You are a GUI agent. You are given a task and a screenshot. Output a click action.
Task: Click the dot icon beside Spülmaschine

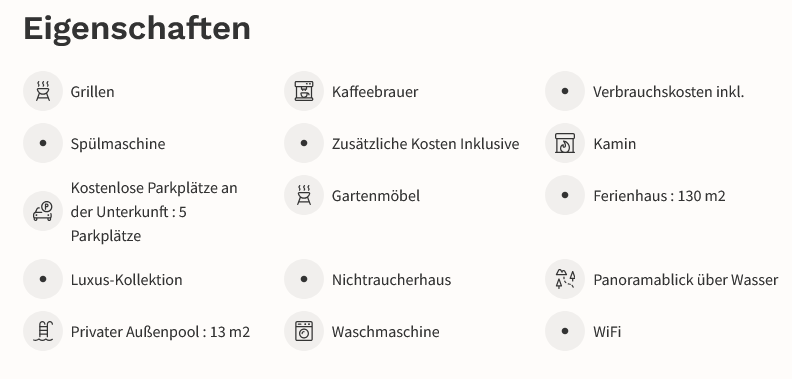tap(43, 143)
